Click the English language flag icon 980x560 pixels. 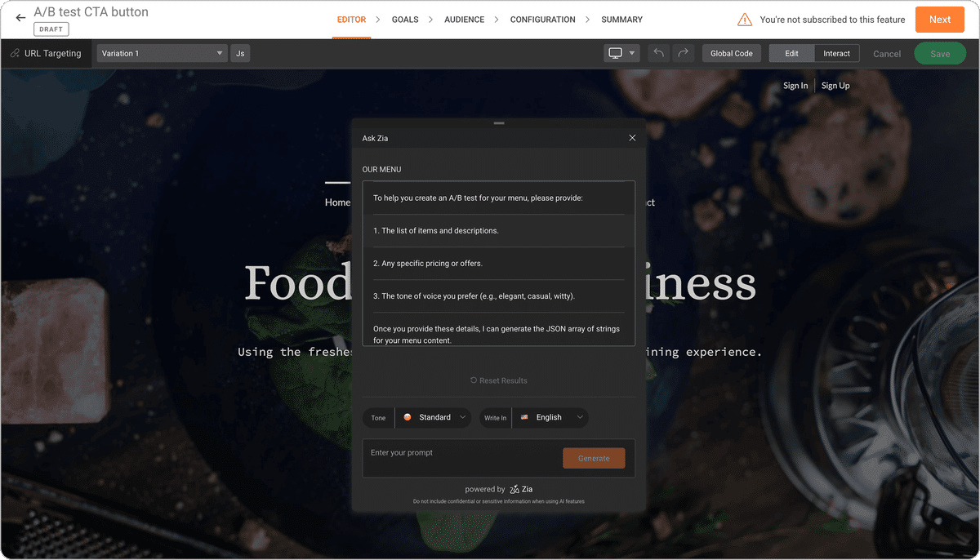pyautogui.click(x=524, y=417)
